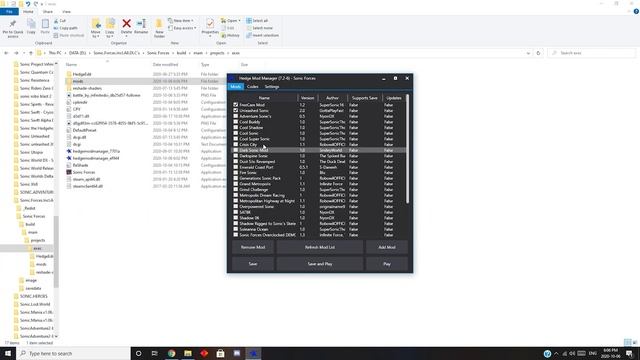Click the New folder icon in the ribbon
This screenshot has height=360, width=640.
[x=159, y=28]
